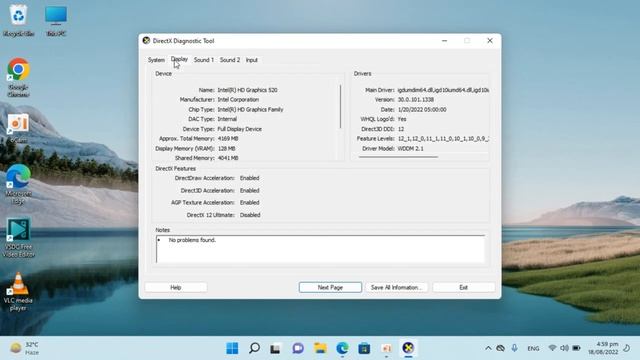
Task: Click Device Type value Full Display Device
Action: coord(240,129)
